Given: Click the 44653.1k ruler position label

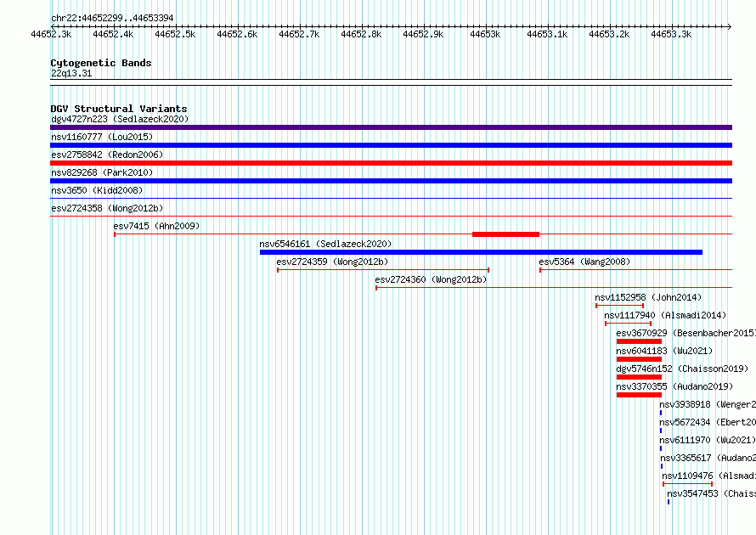Looking at the screenshot, I should click(x=547, y=34).
